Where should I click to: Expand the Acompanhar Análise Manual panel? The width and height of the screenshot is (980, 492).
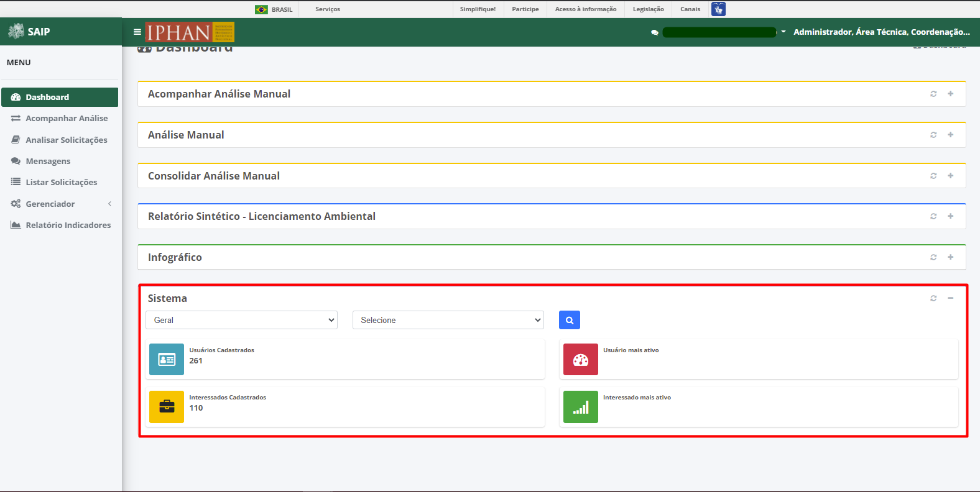click(951, 94)
